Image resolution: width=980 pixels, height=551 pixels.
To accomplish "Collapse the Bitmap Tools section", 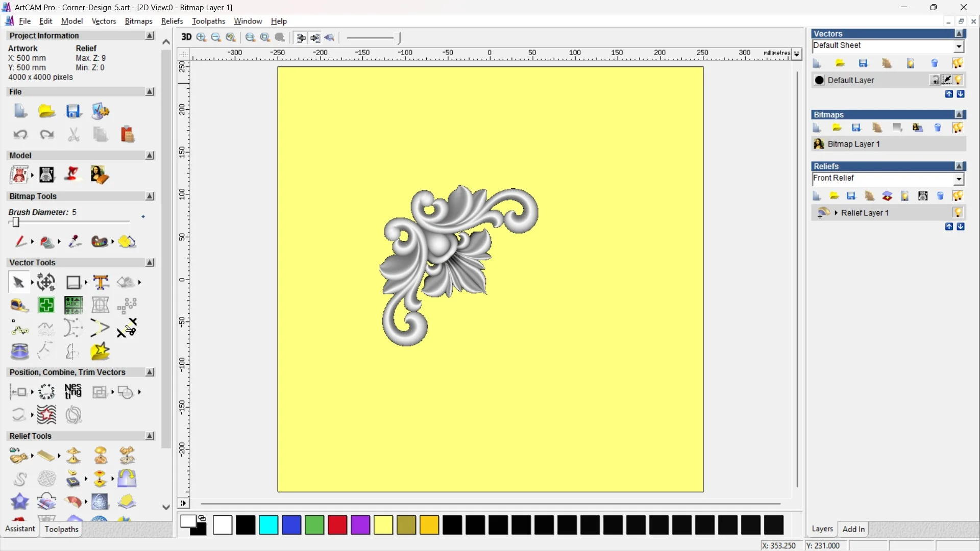I will click(150, 196).
